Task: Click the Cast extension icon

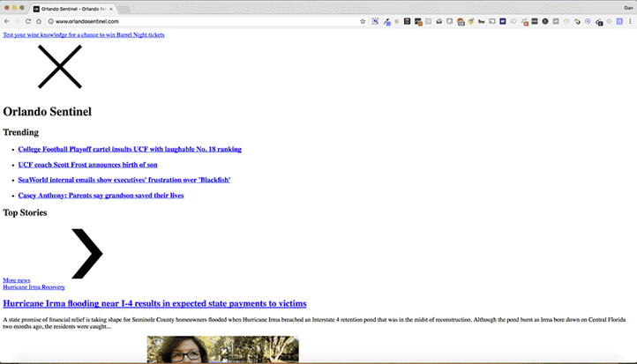Action: tap(492, 21)
